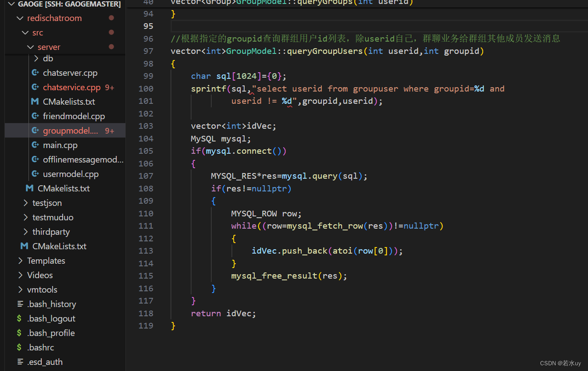Click the C++ icon beside chatservice.cpp

click(x=35, y=88)
